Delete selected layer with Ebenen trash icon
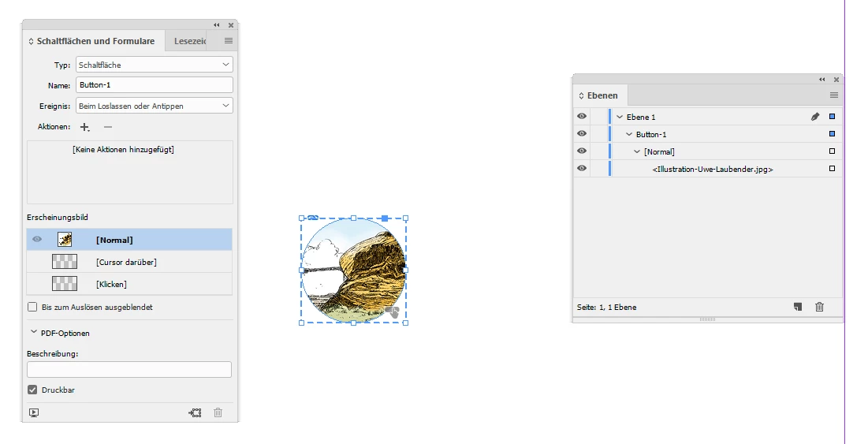Screen dimensions: 868x444 tap(819, 307)
